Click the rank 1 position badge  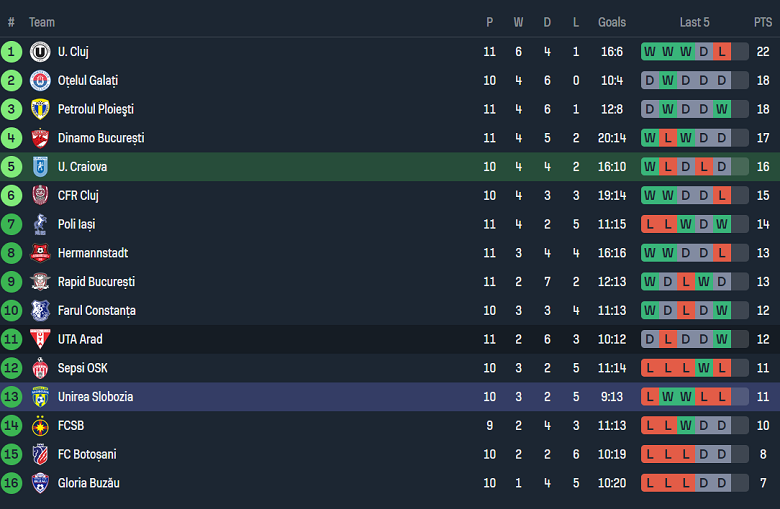click(x=12, y=52)
